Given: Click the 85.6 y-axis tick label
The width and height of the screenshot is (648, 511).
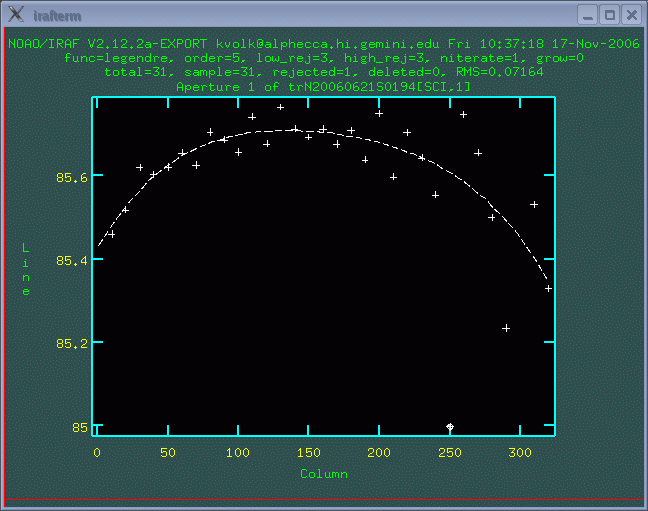Looking at the screenshot, I should [x=72, y=177].
